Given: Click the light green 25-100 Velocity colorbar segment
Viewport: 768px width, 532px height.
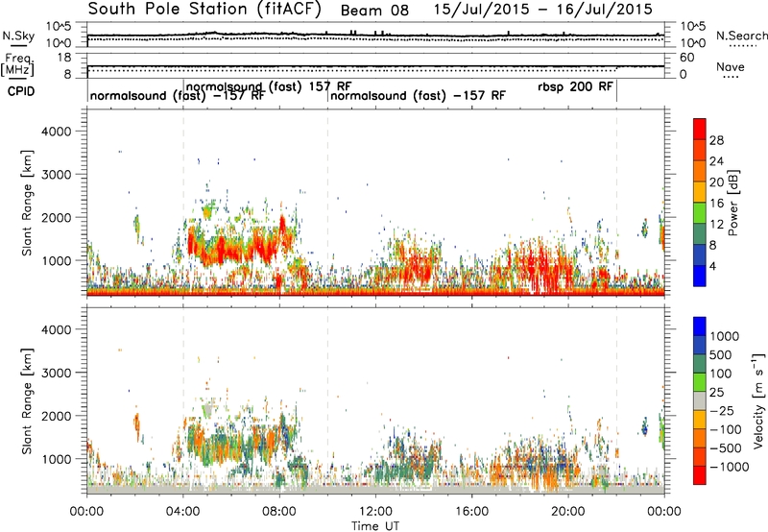Looking at the screenshot, I should [x=700, y=382].
